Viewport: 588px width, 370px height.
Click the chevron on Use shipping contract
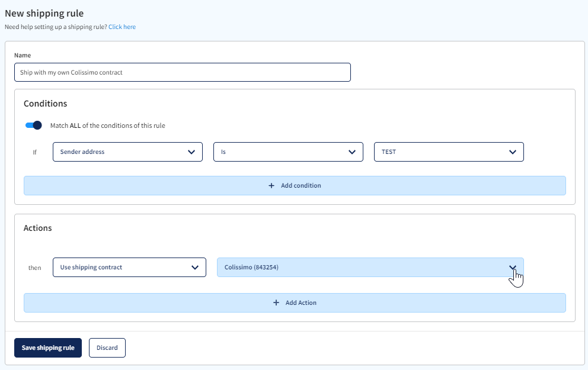[x=196, y=267]
